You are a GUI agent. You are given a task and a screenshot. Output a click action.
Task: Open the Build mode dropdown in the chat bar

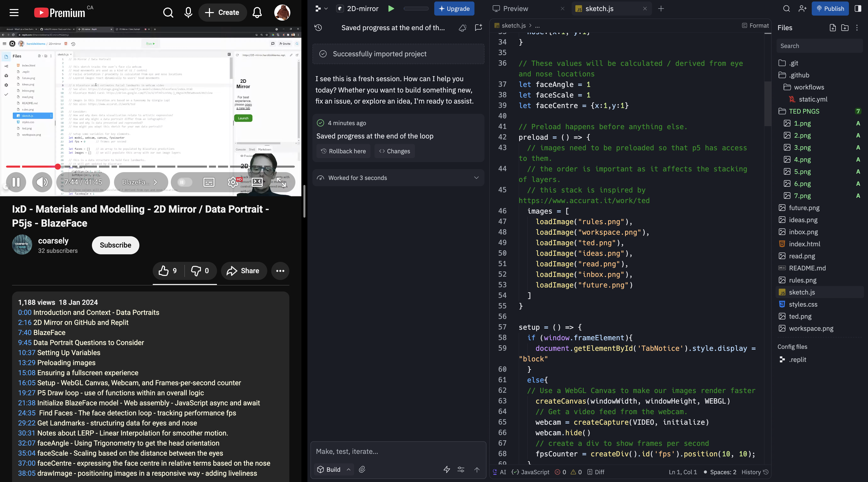[x=349, y=469]
